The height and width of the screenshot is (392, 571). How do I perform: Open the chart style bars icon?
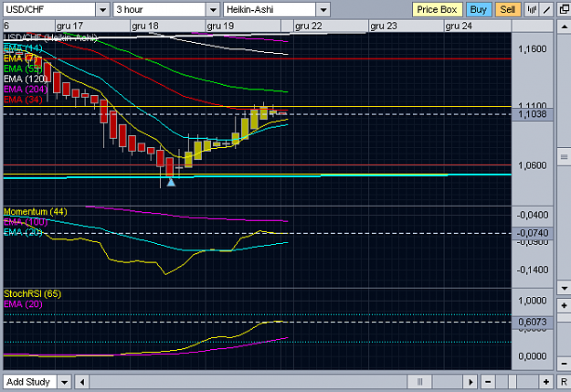coord(532,9)
